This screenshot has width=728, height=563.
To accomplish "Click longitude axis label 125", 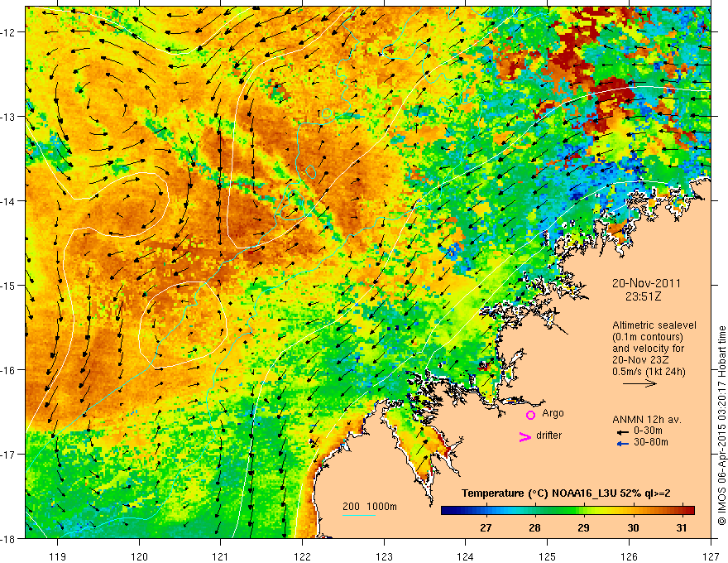I will [548, 556].
